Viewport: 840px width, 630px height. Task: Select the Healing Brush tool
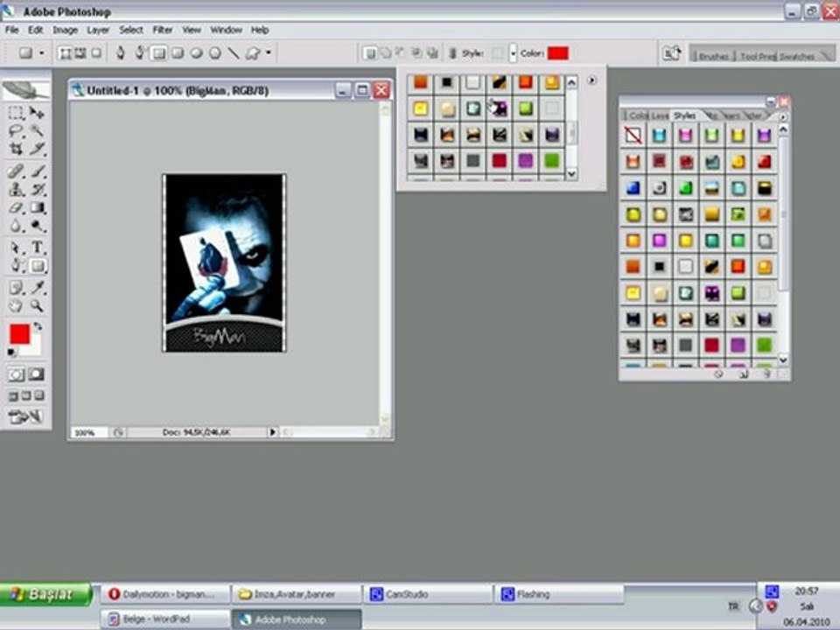coord(16,171)
